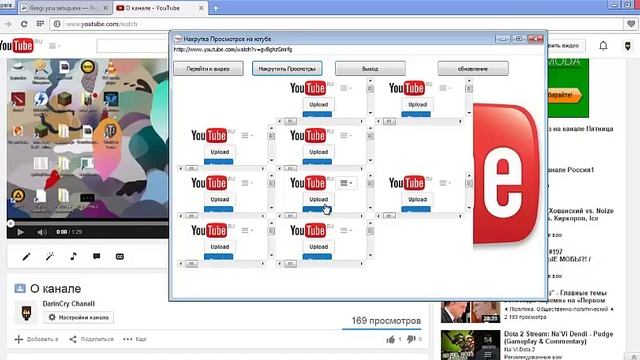The height and width of the screenshot is (360, 640).
Task: Open browser speed dial grid icon
Action: coord(40,24)
